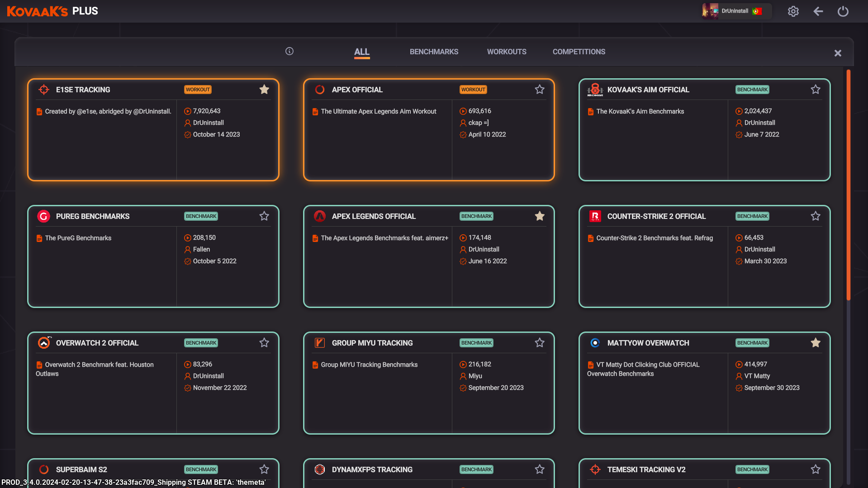Click play count 2,024,437
Image resolution: width=868 pixels, height=488 pixels.
[x=758, y=111]
